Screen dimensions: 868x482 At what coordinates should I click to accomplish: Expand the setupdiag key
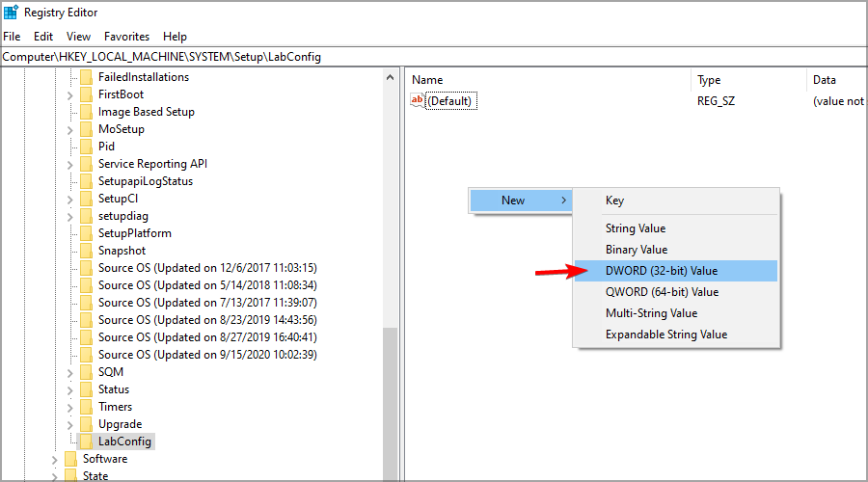[x=69, y=217]
